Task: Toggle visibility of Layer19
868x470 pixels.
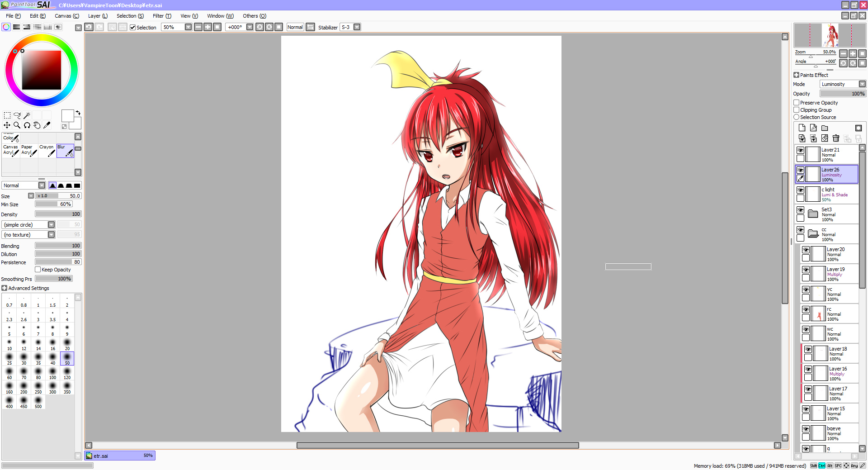Action: [x=806, y=270]
